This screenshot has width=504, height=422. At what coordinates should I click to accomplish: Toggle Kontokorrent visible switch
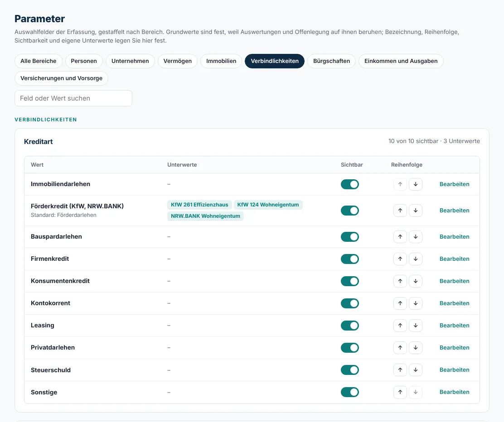click(x=350, y=303)
